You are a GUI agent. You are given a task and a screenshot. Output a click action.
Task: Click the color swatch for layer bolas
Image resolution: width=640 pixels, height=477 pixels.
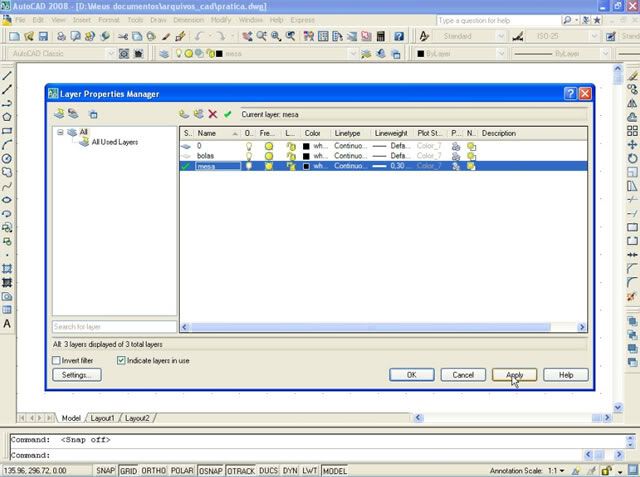(x=307, y=156)
